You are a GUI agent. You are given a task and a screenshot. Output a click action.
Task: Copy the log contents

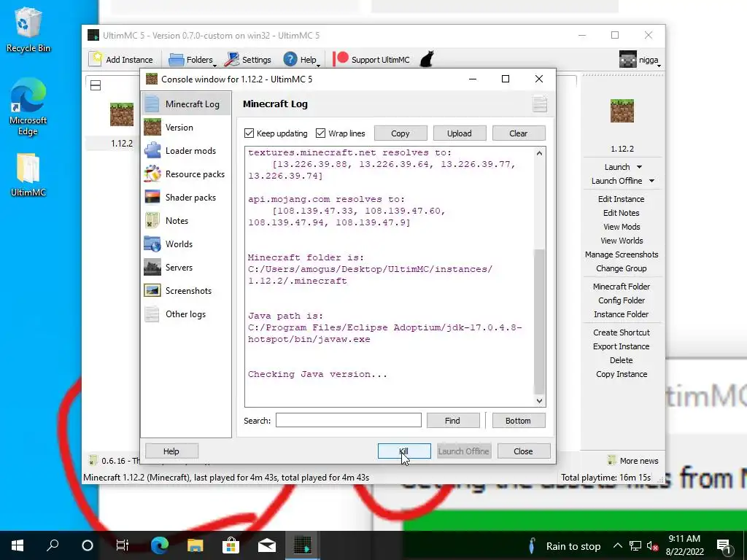point(400,133)
